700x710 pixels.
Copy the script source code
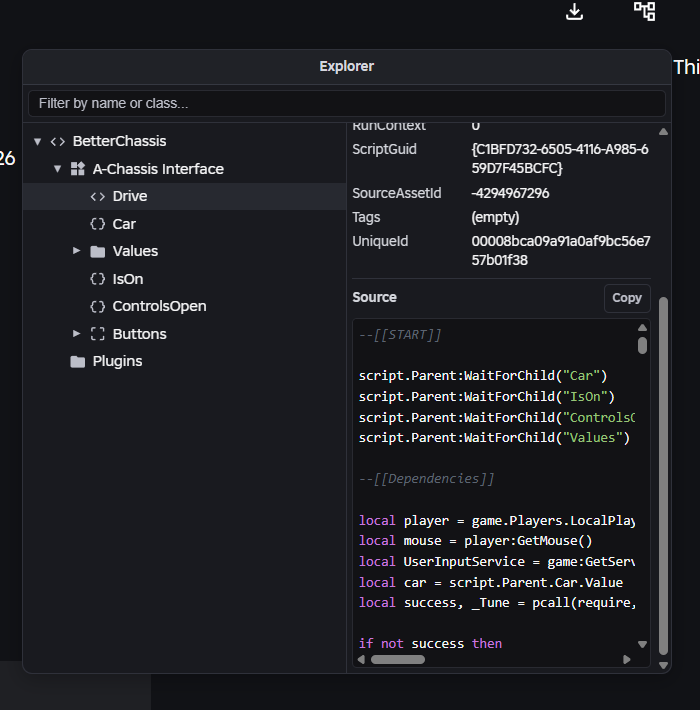coord(627,298)
